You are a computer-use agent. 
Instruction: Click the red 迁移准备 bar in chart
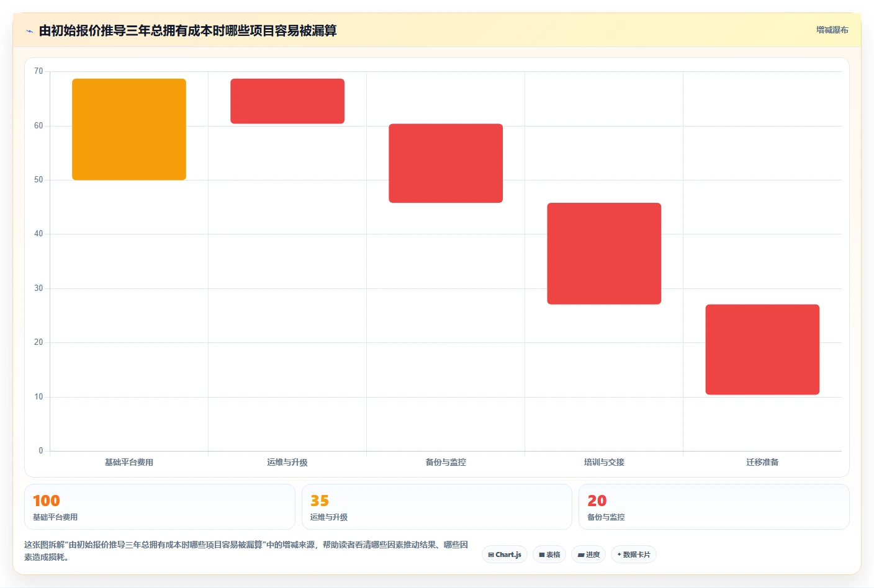coord(762,349)
